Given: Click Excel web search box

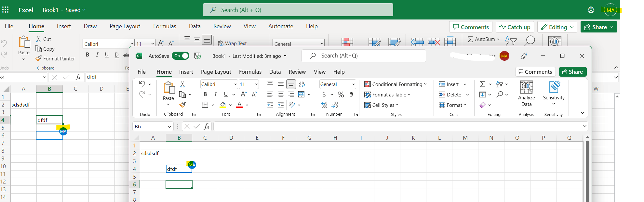Looking at the screenshot, I should pyautogui.click(x=298, y=10).
